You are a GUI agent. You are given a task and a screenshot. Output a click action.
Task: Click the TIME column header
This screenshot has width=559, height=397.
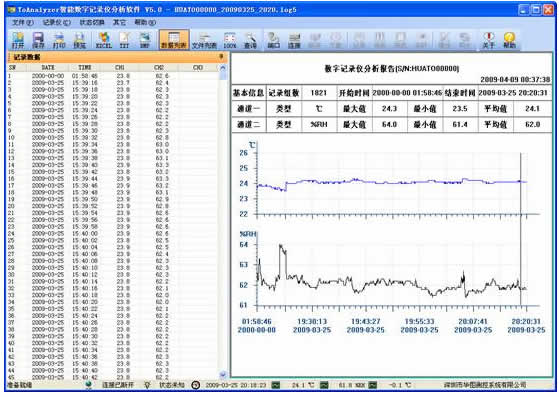tap(85, 67)
